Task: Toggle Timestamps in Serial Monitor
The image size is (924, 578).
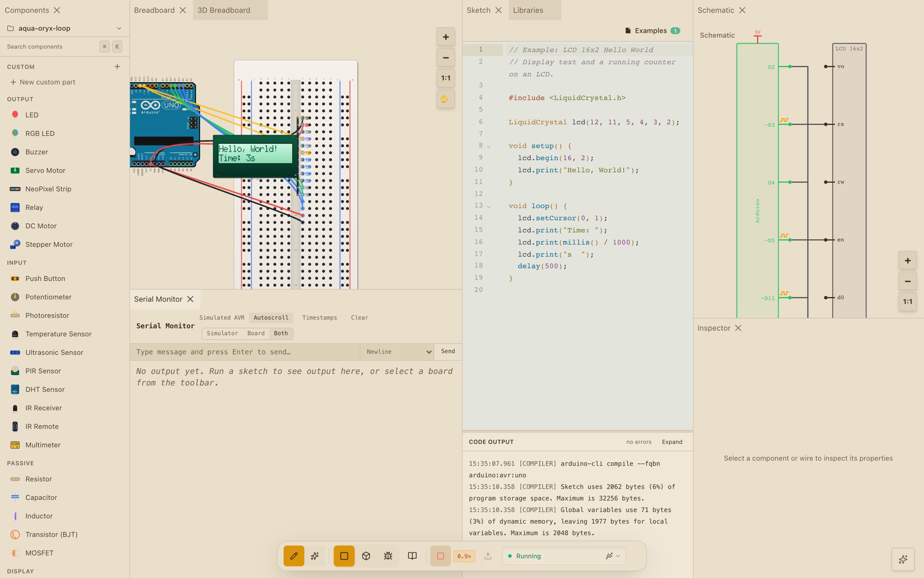Action: (320, 318)
